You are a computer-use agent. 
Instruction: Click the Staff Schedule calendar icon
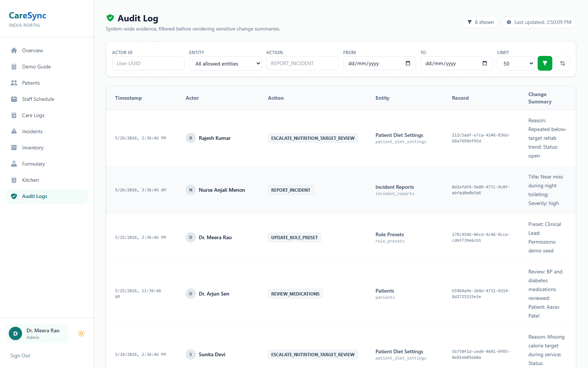14,99
